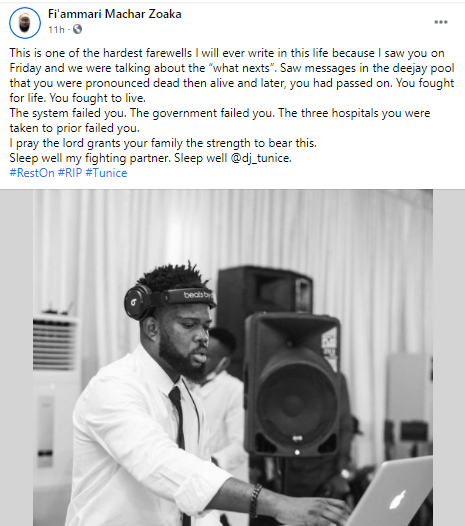The image size is (465, 526).
Task: Click the Apple logo on the laptop
Action: (398, 501)
